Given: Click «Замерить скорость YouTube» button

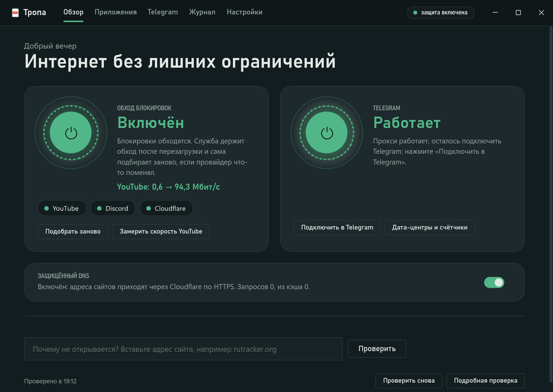Looking at the screenshot, I should [161, 232].
